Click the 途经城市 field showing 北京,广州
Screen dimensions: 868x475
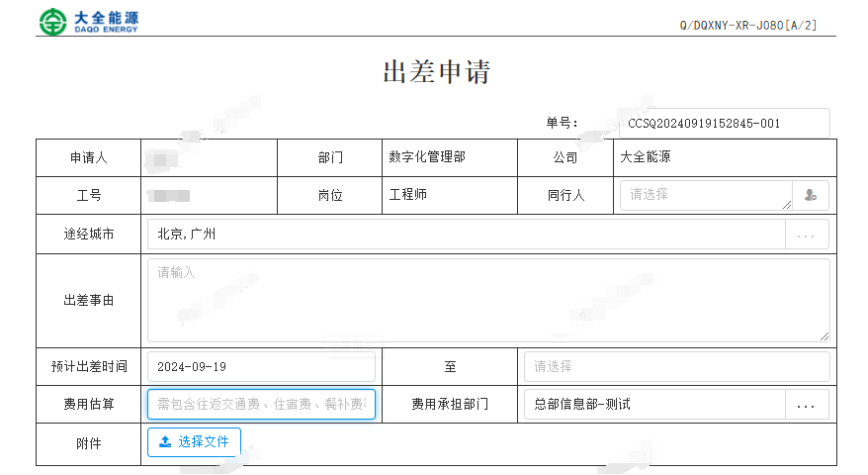coord(466,235)
